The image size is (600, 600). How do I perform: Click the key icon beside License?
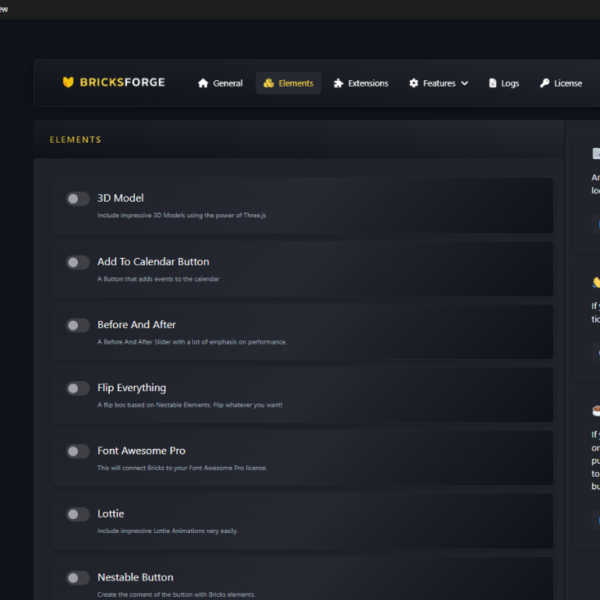click(x=545, y=83)
